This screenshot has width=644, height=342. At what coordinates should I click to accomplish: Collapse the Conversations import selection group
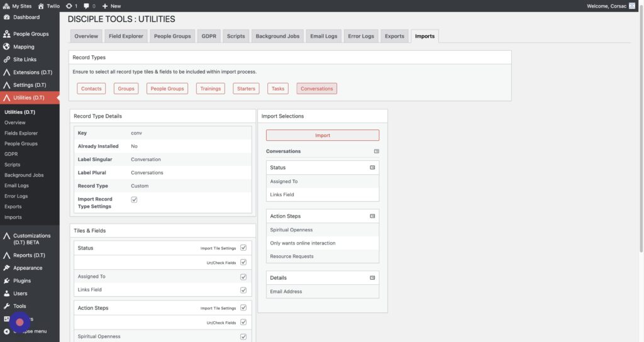click(x=376, y=152)
